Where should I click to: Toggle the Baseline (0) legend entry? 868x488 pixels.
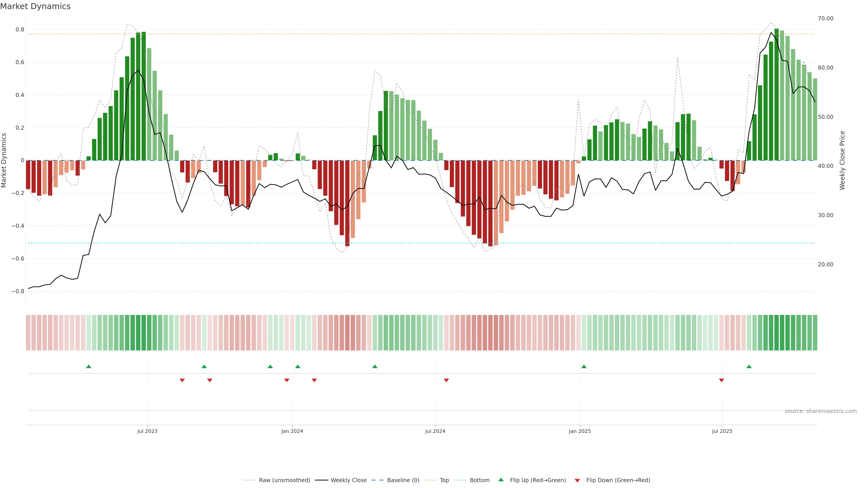403,480
